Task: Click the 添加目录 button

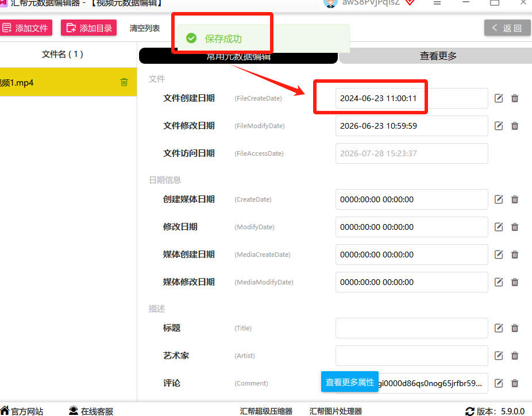Action: click(x=89, y=28)
